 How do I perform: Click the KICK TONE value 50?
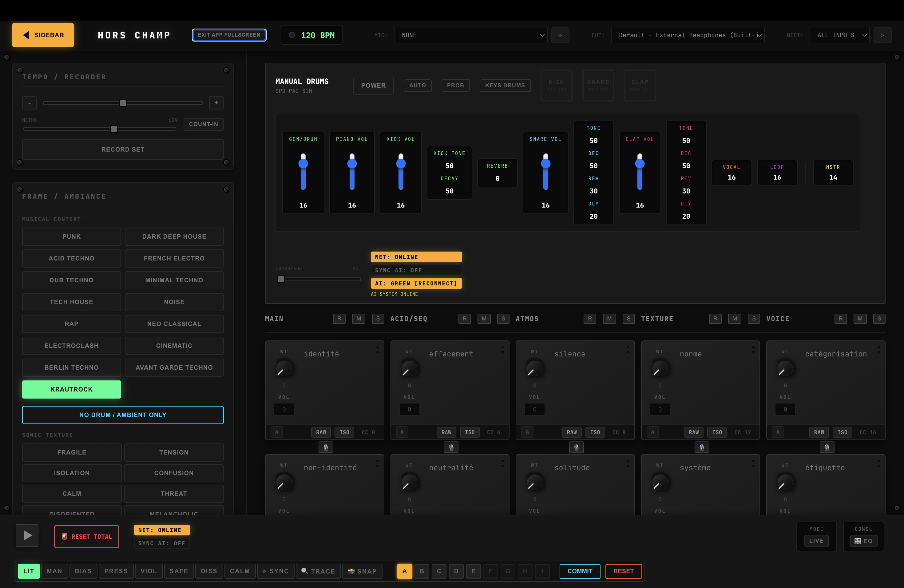pos(449,166)
